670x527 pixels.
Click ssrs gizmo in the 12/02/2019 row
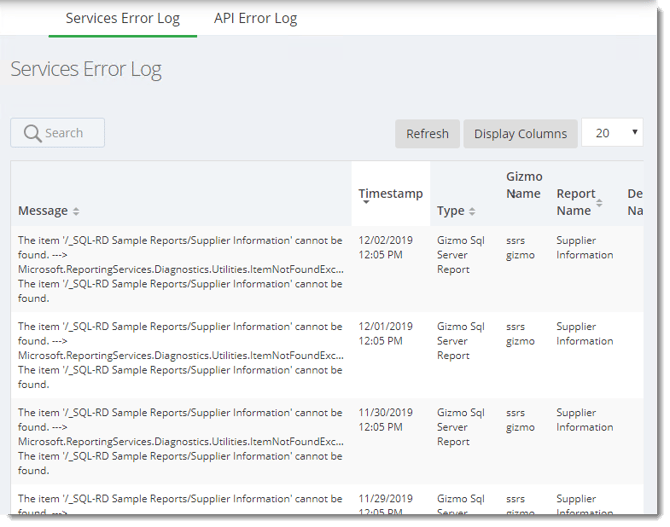point(520,247)
